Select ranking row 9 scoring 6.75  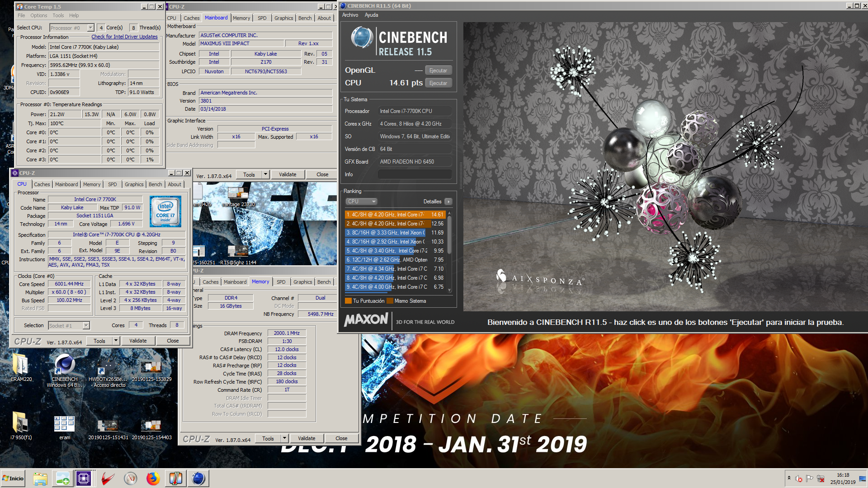click(x=395, y=287)
